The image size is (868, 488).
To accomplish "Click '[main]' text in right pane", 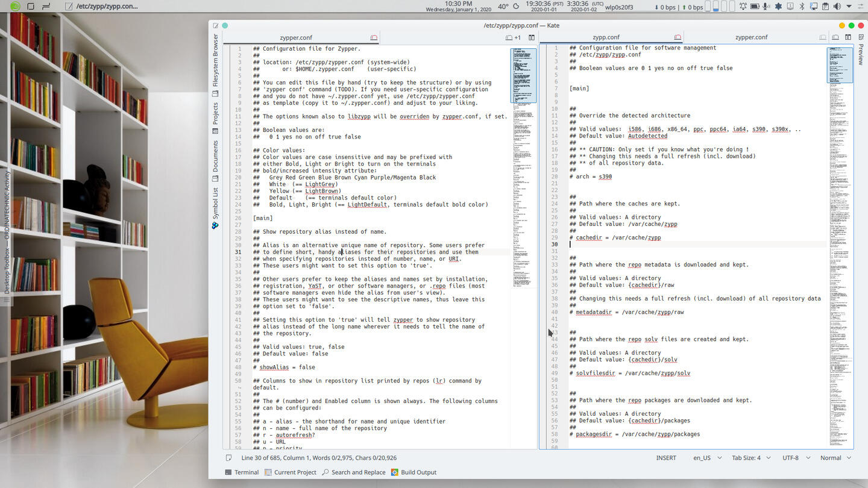I will (x=579, y=88).
